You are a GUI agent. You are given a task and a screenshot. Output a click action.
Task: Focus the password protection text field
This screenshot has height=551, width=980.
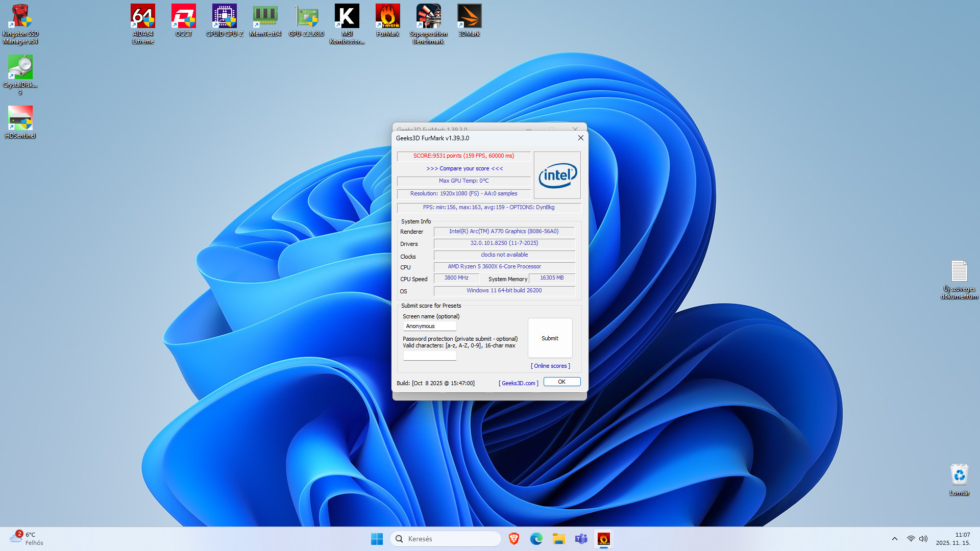tap(430, 356)
